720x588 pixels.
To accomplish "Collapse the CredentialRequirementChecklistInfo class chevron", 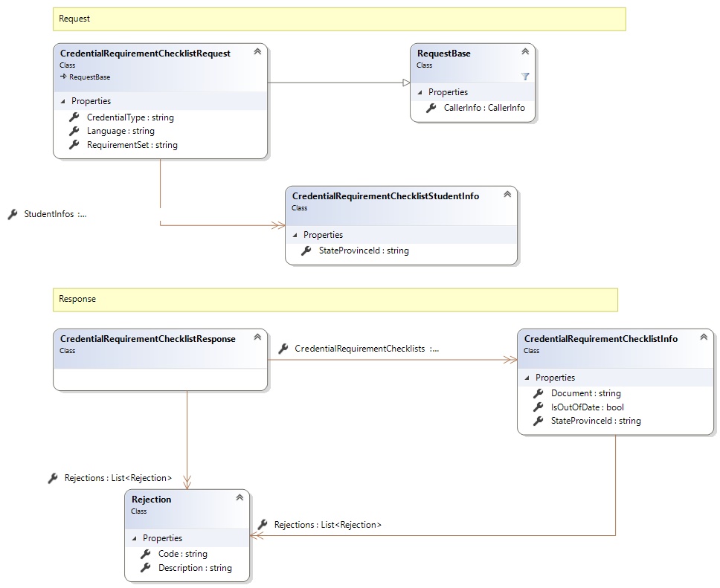I will click(x=703, y=337).
